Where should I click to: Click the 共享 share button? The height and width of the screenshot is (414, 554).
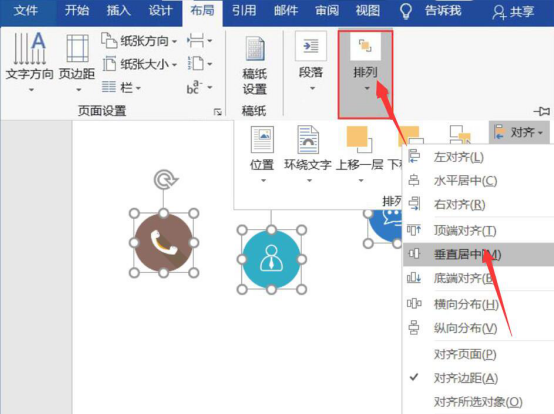[x=513, y=12]
